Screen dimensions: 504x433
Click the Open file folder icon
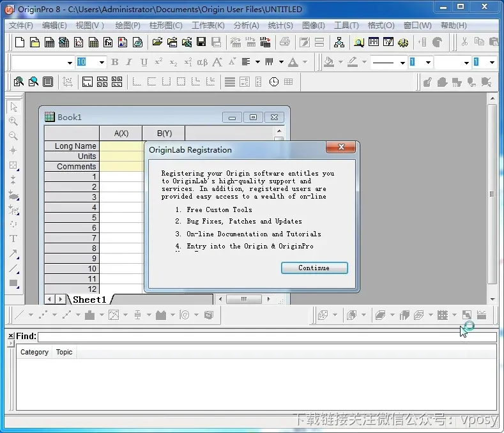coord(157,42)
